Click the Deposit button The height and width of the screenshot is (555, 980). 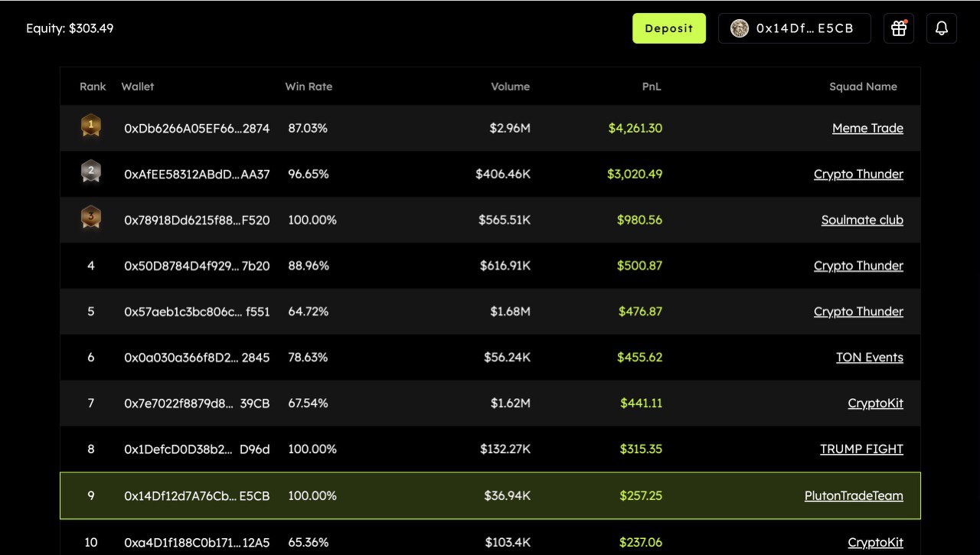(669, 28)
